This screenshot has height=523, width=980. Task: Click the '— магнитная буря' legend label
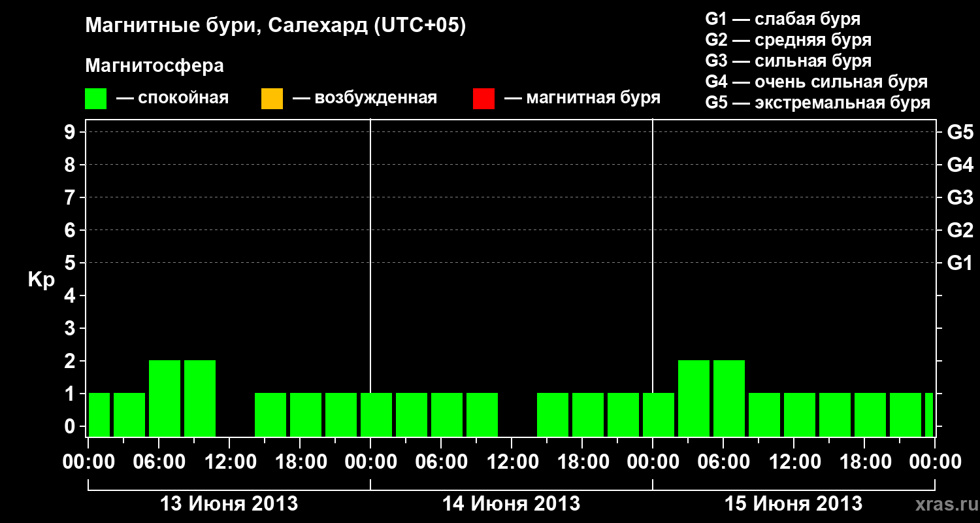582,99
